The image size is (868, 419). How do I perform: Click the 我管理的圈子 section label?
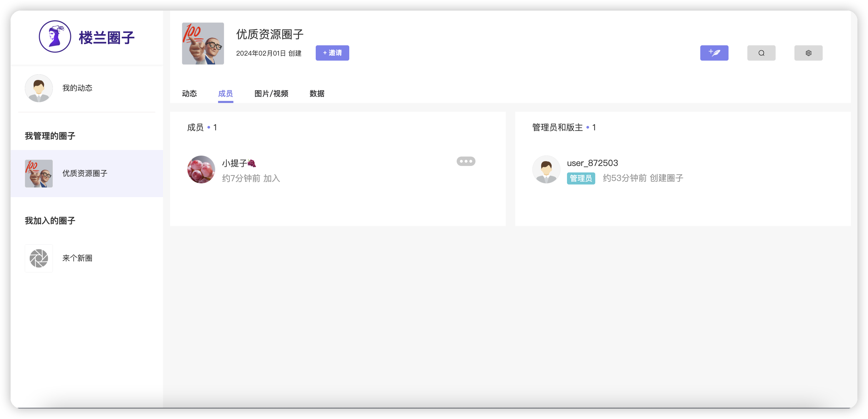pyautogui.click(x=50, y=136)
